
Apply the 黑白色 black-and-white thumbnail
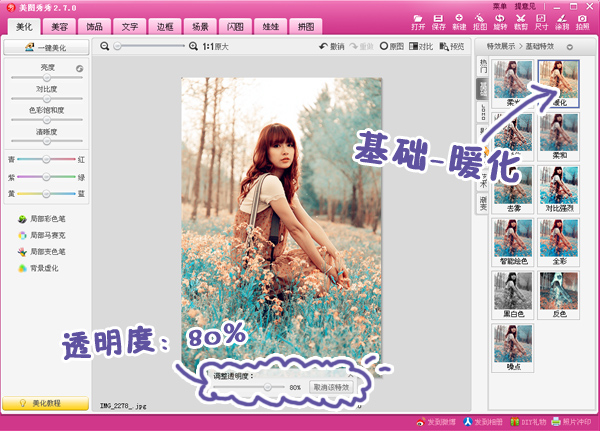(513, 295)
